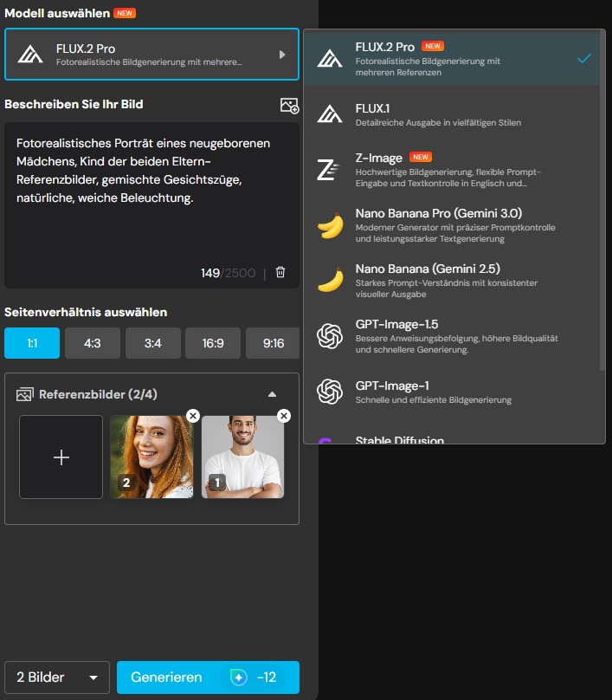This screenshot has height=700, width=612.
Task: Collapse the Referenzbilder section arrow
Action: 272,394
